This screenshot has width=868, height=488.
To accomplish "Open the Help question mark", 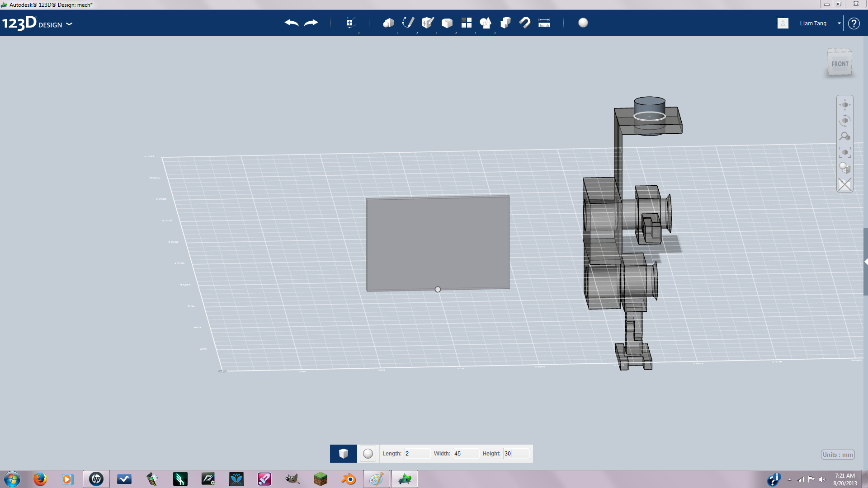I will point(854,23).
